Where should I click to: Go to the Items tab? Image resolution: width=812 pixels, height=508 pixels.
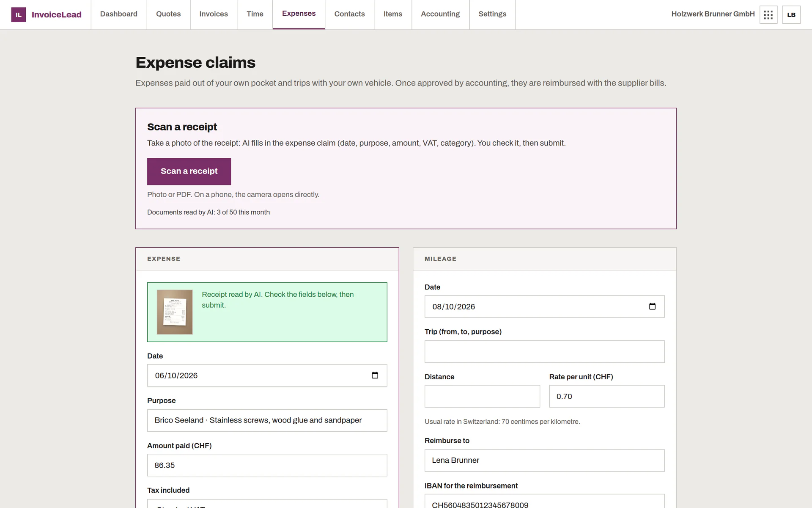[393, 14]
